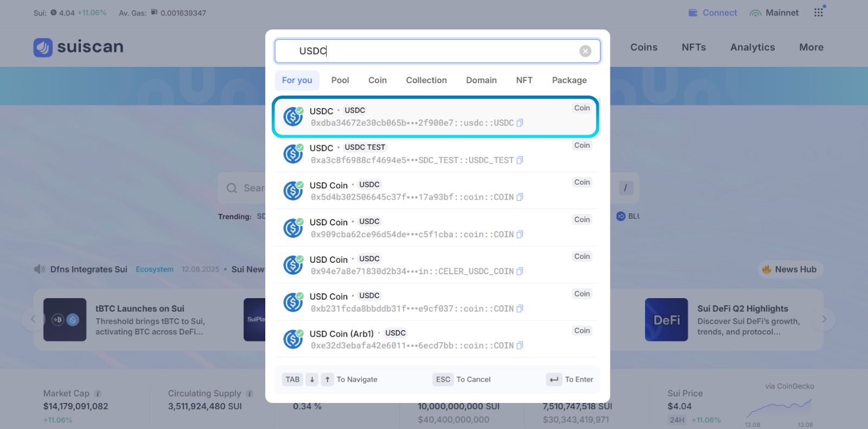
Task: Copy address 0xb231fcda8bbddb31f coin
Action: pyautogui.click(x=520, y=308)
